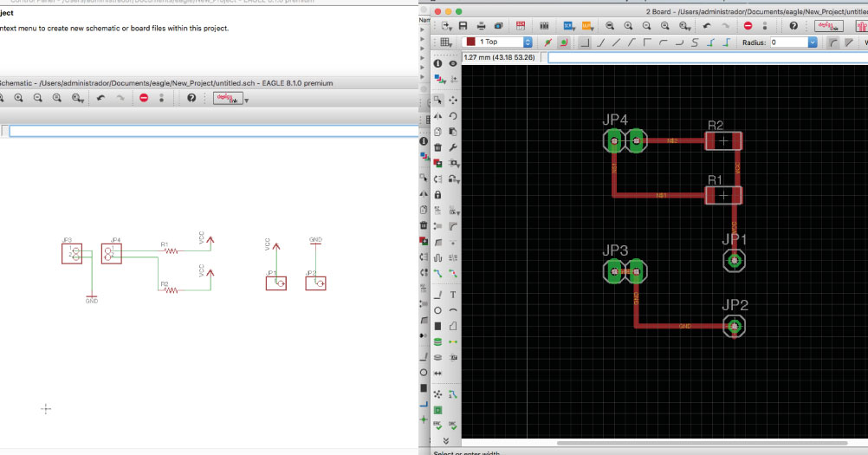Click red color swatch in layer selector
This screenshot has width=868, height=455.
tap(471, 42)
